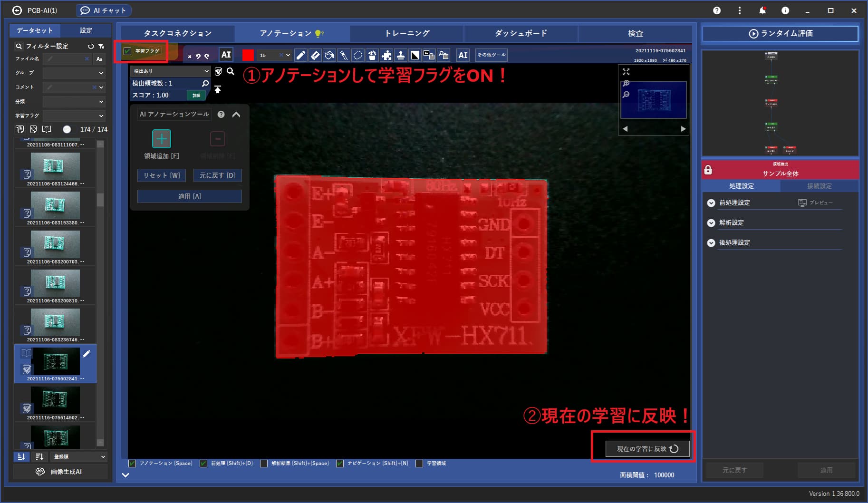Switch to タスクコネクション tab
This screenshot has height=503, width=868.
pos(178,33)
